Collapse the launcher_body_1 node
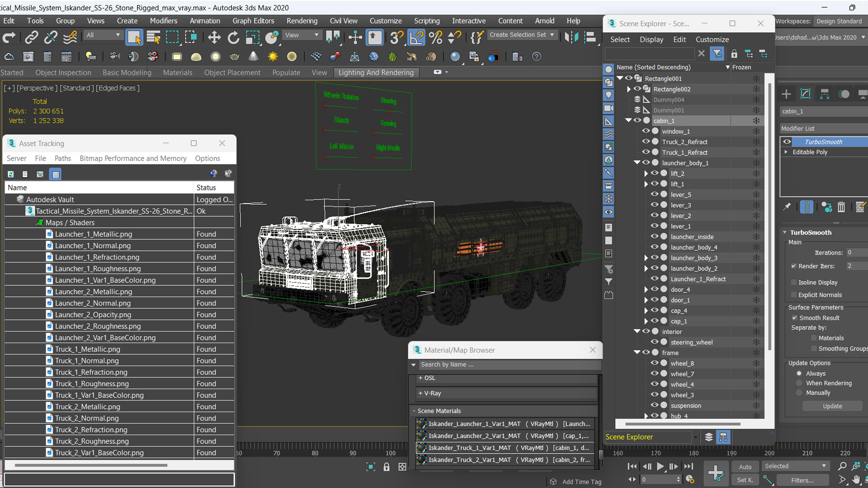This screenshot has width=868, height=488. click(x=637, y=162)
